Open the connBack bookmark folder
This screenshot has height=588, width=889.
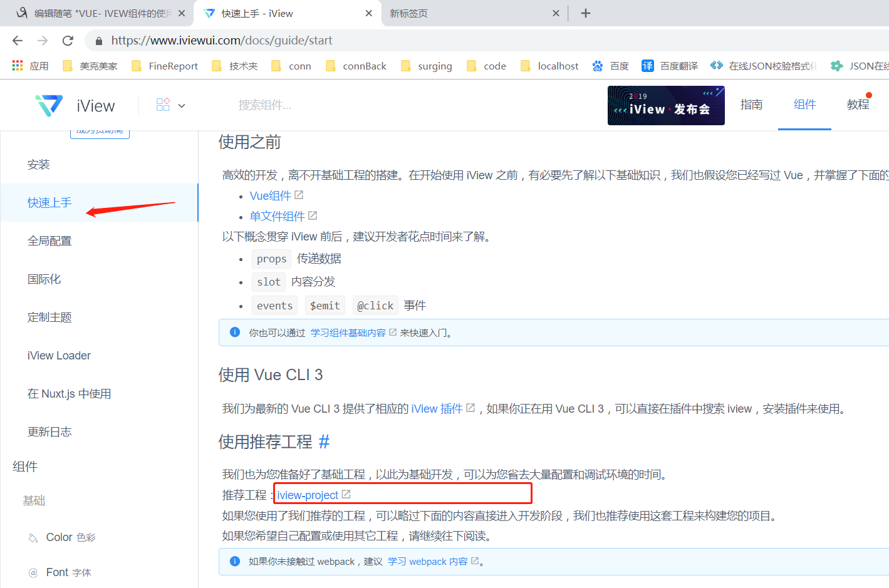click(x=356, y=66)
